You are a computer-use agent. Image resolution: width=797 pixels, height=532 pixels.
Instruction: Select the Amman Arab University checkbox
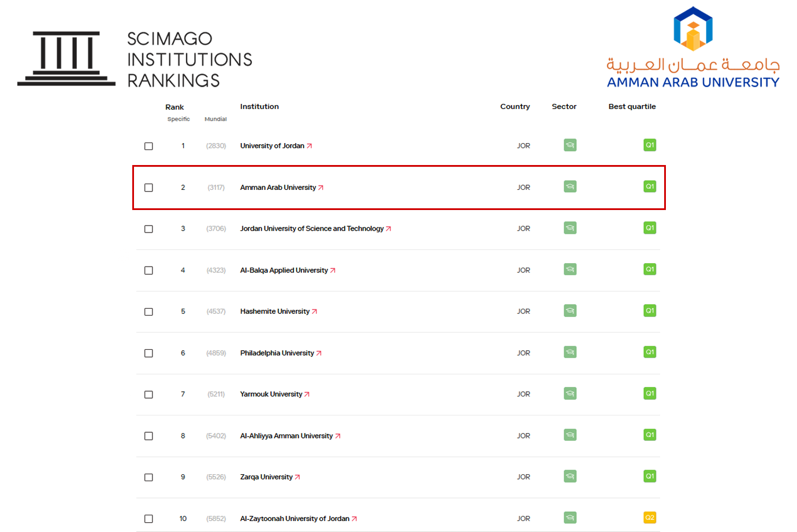(148, 188)
